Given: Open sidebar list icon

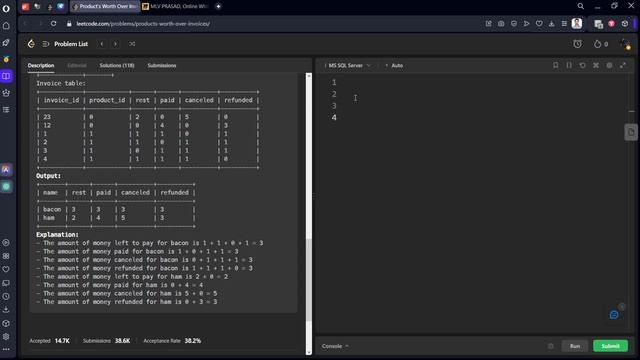Looking at the screenshot, I should point(6,109).
